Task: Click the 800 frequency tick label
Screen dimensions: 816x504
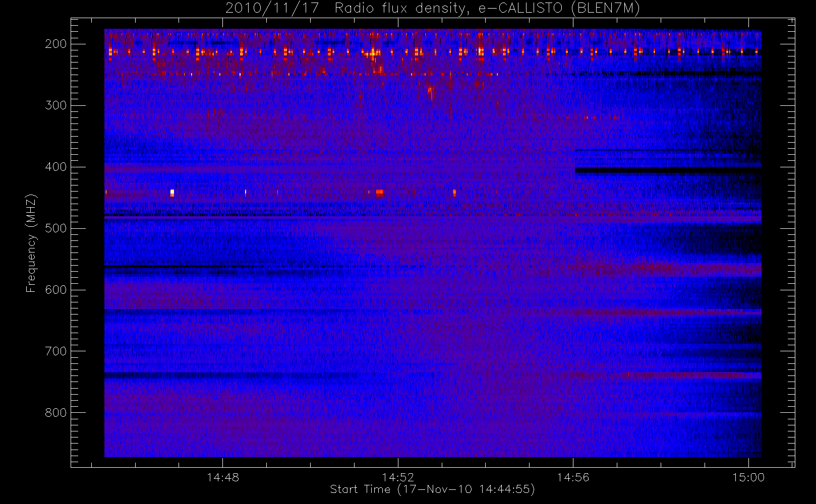Action: (55, 413)
